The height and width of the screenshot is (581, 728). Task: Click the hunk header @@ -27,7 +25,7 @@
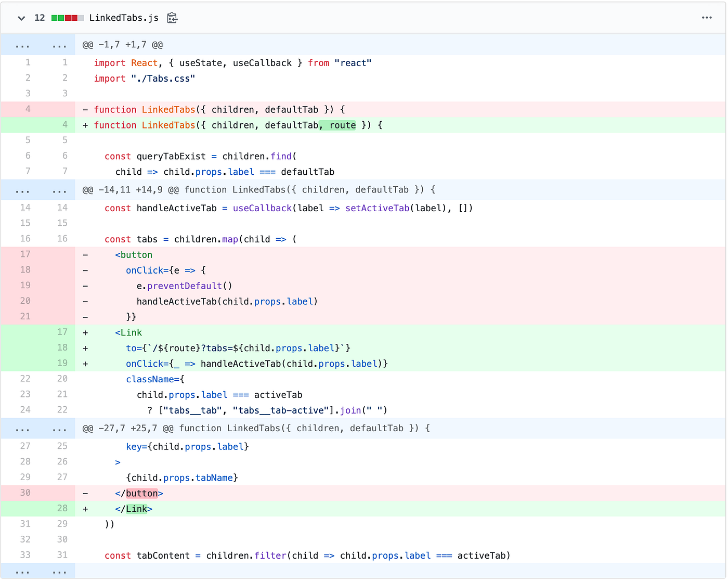[127, 428]
